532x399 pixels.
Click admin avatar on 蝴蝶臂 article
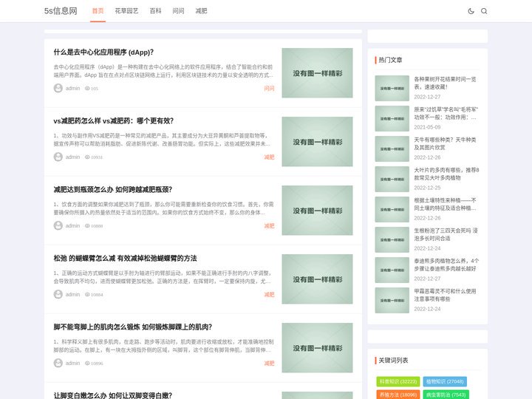point(58,294)
